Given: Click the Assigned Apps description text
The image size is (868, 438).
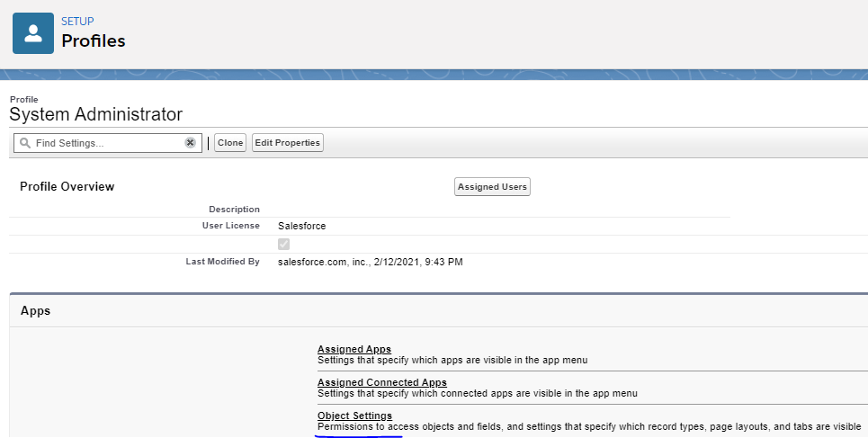Looking at the screenshot, I should tap(452, 360).
